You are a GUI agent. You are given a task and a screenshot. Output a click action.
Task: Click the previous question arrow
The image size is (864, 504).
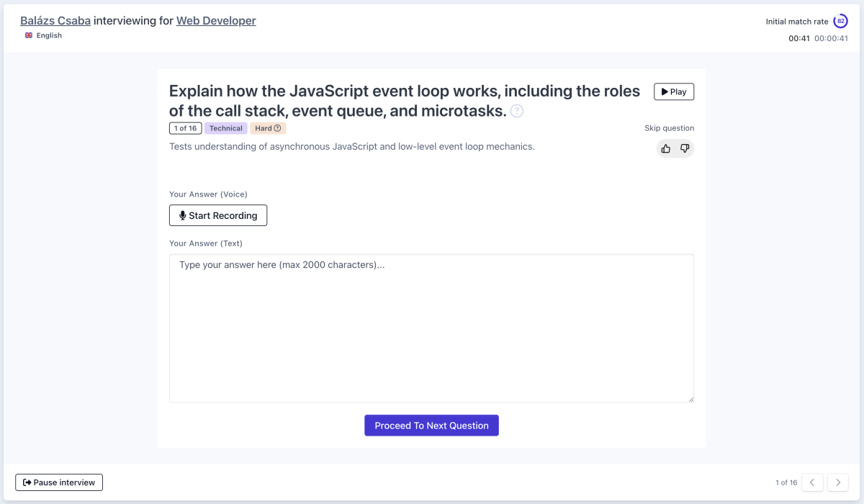[812, 482]
